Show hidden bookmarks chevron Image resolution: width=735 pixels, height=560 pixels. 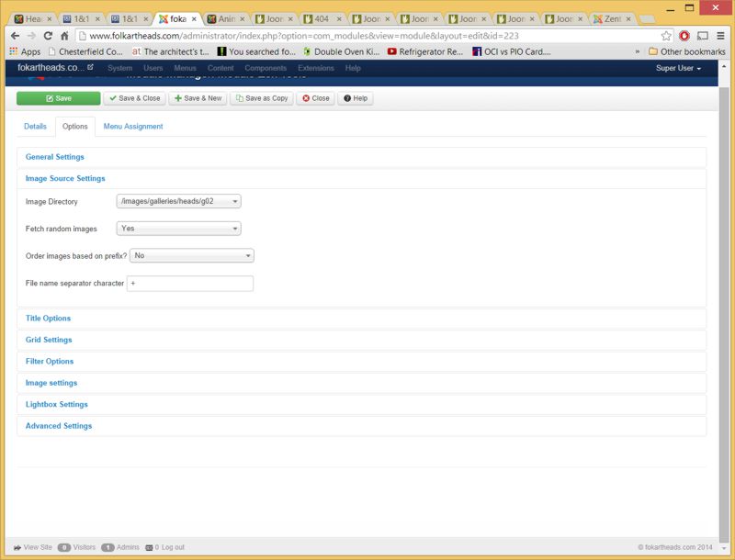pos(638,51)
